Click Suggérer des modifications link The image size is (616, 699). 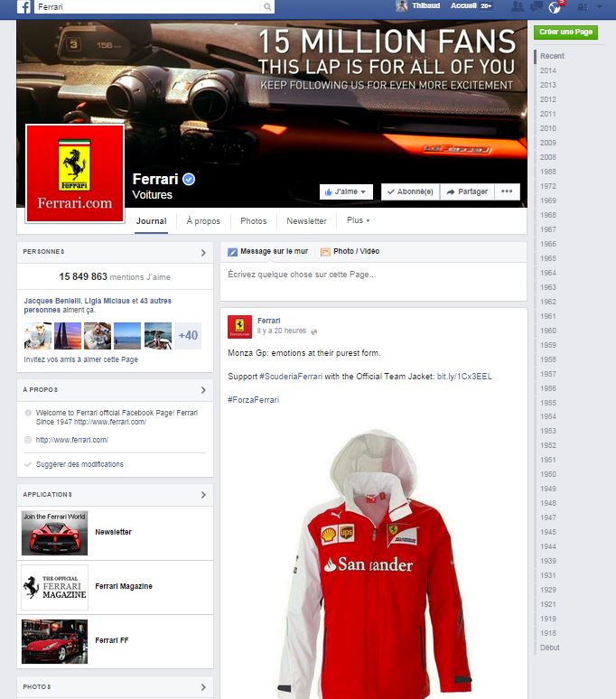click(79, 464)
